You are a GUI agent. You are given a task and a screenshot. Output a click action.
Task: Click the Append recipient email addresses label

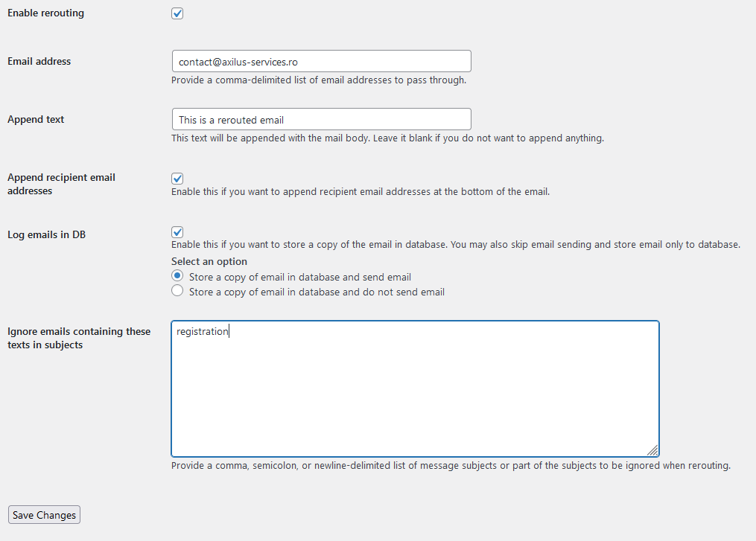(61, 184)
